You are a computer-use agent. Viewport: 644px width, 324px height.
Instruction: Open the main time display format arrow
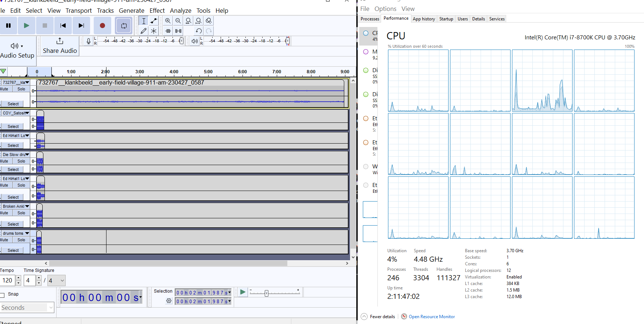[140, 297]
